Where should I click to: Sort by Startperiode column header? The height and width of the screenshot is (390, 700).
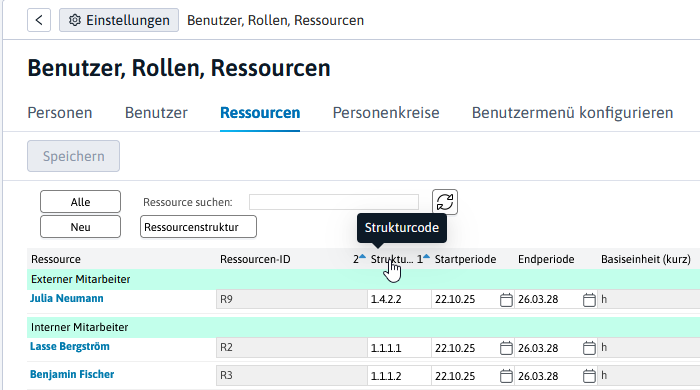465,259
